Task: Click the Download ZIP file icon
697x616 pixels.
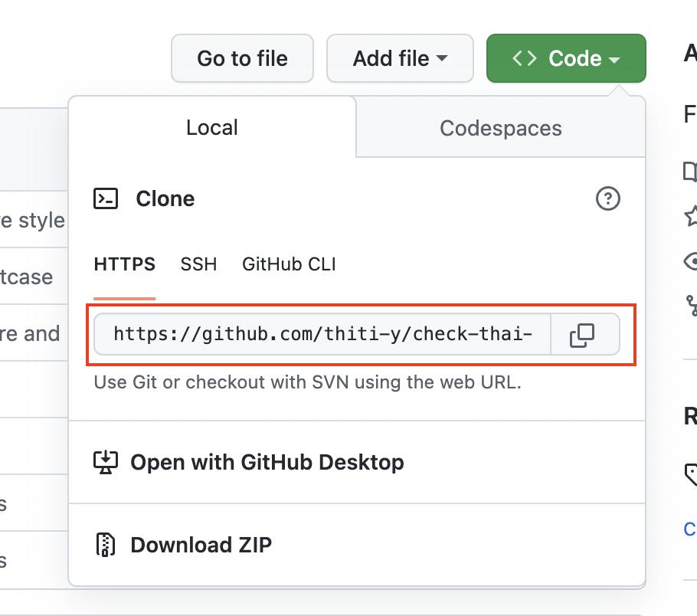Action: 106,545
